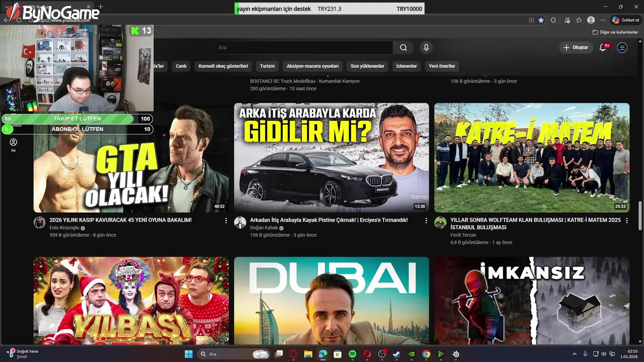Image resolution: width=644 pixels, height=362 pixels.
Task: Open Diğer sık kullanılanlar bookmarks folder
Action: [615, 32]
